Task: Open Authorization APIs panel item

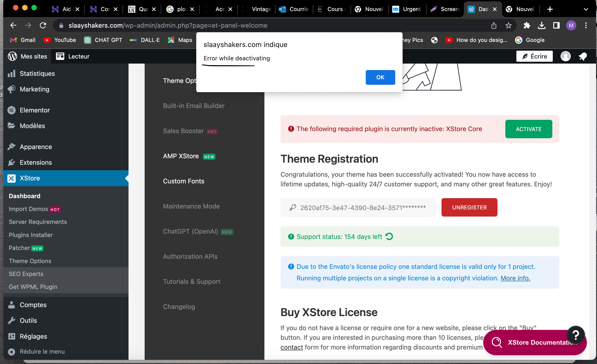Action: [190, 256]
